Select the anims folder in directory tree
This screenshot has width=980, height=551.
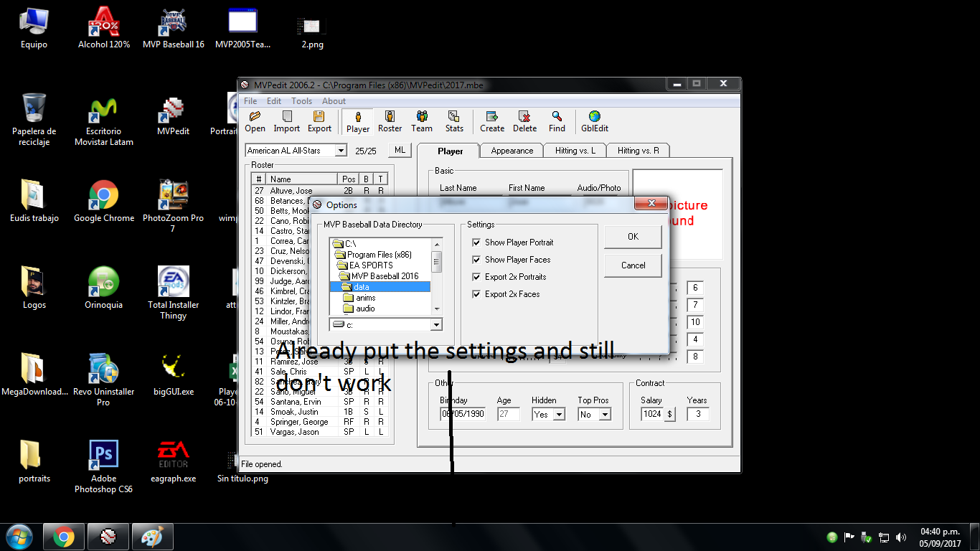point(359,298)
